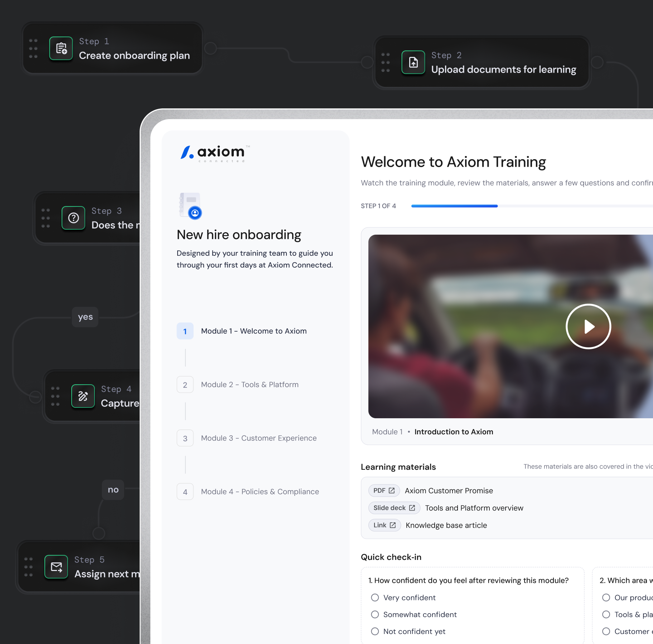
Task: Select the Tools & pla... radio option
Action: tap(606, 614)
